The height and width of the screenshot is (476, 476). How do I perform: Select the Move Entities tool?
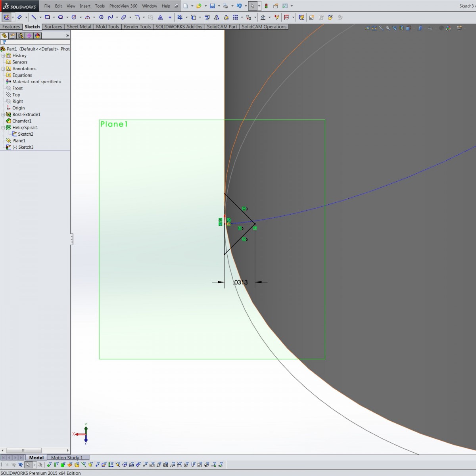(x=249, y=17)
